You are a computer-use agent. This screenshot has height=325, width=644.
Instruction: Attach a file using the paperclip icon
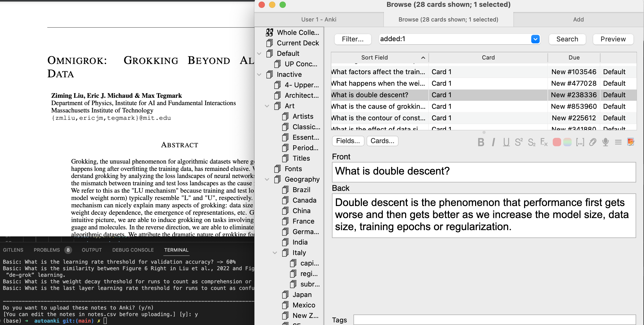point(593,142)
